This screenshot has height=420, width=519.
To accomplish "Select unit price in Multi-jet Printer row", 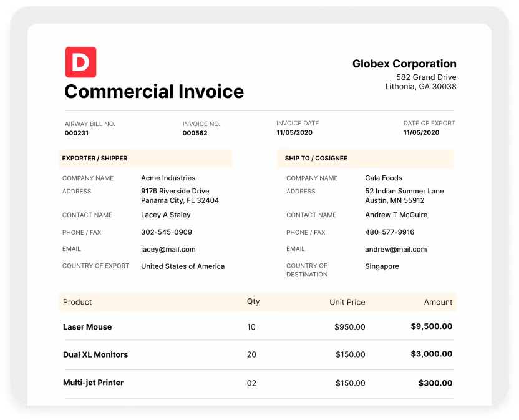I will [350, 383].
